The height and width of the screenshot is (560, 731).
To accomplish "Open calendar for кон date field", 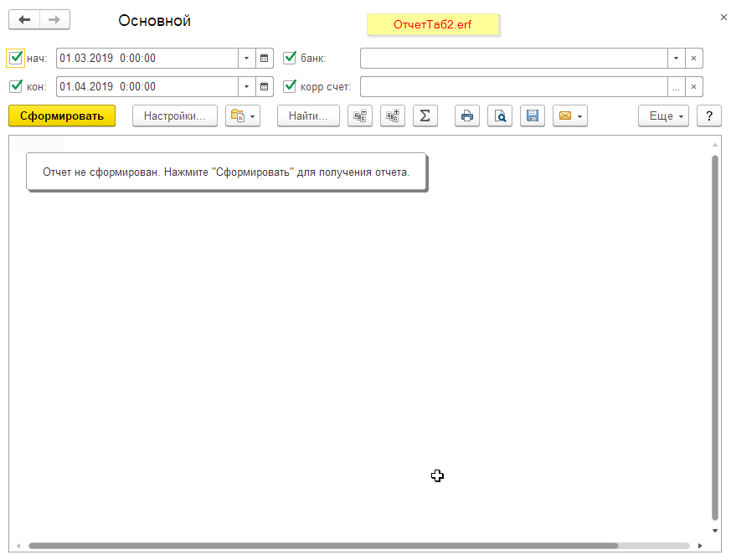I will point(265,87).
